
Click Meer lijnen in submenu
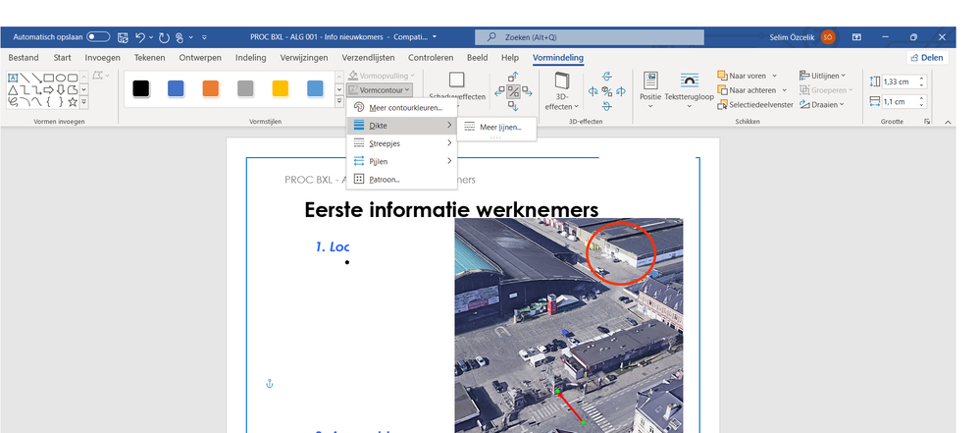(x=496, y=127)
